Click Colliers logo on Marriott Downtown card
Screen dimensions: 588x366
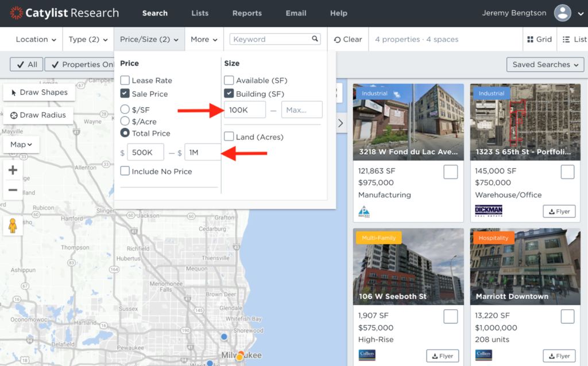(483, 355)
